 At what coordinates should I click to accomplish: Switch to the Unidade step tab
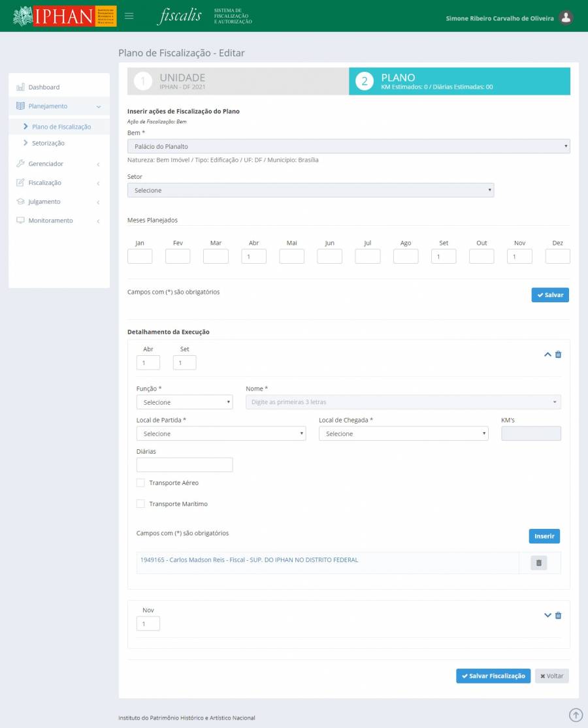click(x=238, y=82)
